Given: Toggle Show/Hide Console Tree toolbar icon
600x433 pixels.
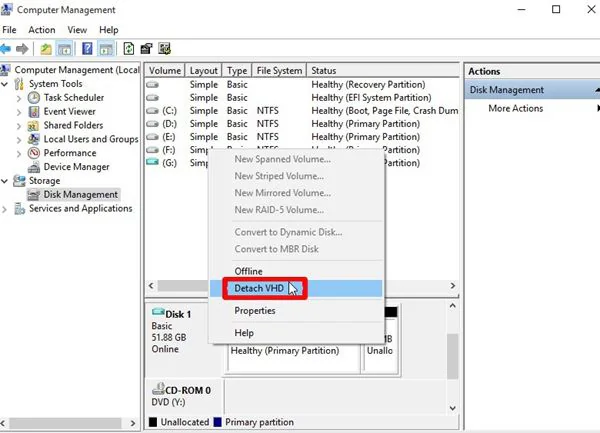Looking at the screenshot, I should click(x=64, y=49).
